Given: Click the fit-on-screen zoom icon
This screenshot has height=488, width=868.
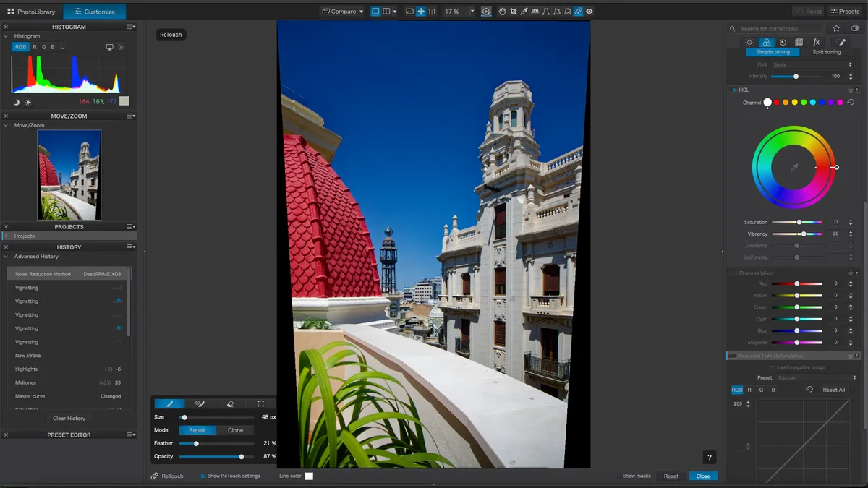Looking at the screenshot, I should [409, 12].
